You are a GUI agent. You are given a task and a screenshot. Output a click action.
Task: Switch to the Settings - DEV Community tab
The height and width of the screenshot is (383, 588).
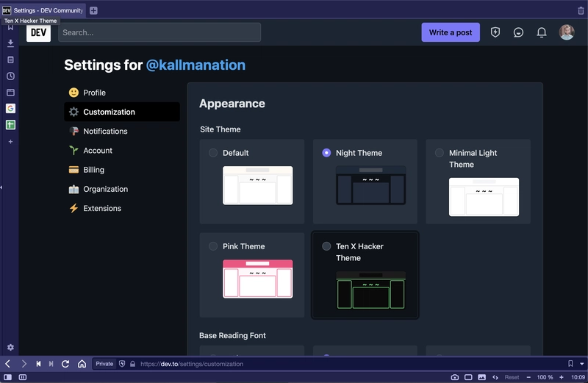(x=43, y=10)
